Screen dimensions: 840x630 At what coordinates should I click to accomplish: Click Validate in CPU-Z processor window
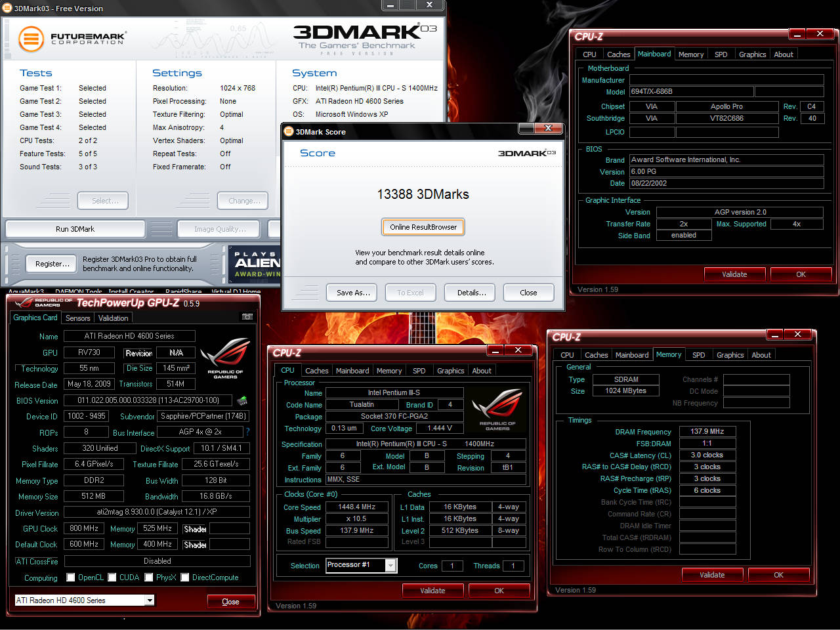pyautogui.click(x=432, y=591)
